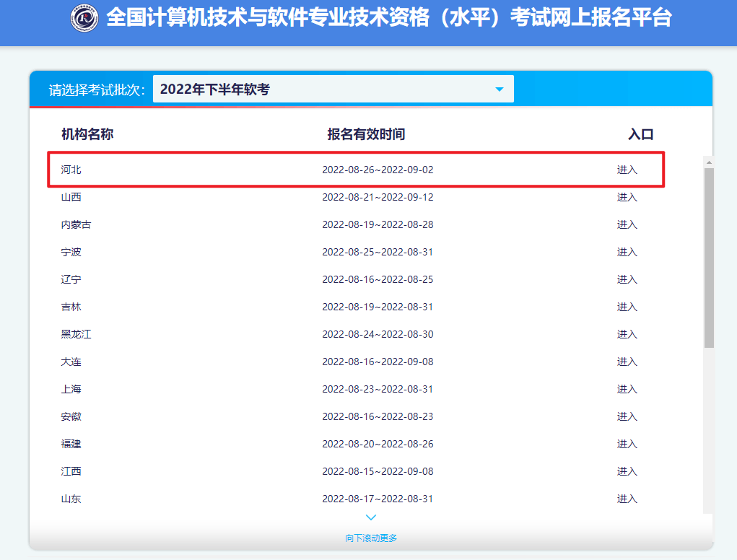Click the scroll-down chevron below the list
The height and width of the screenshot is (560, 737).
pyautogui.click(x=371, y=517)
